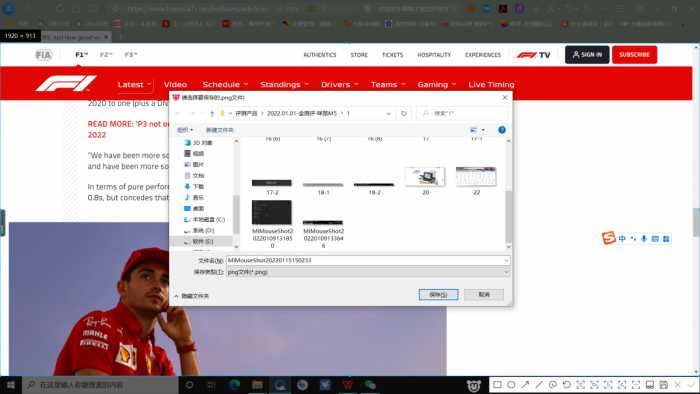Click the large F1 logo in red header
Image resolution: width=700 pixels, height=394 pixels.
[x=66, y=83]
